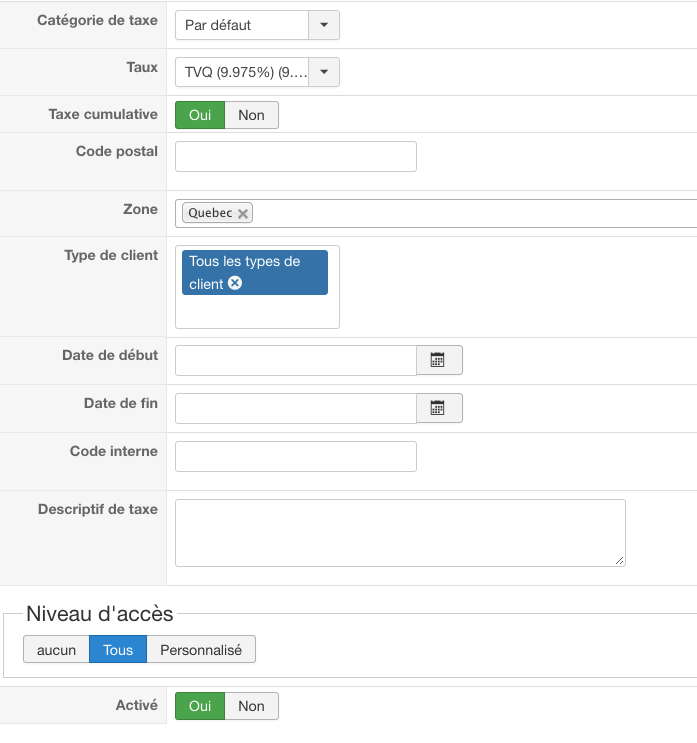Expand the Catégorie de taxe dropdown

click(323, 25)
